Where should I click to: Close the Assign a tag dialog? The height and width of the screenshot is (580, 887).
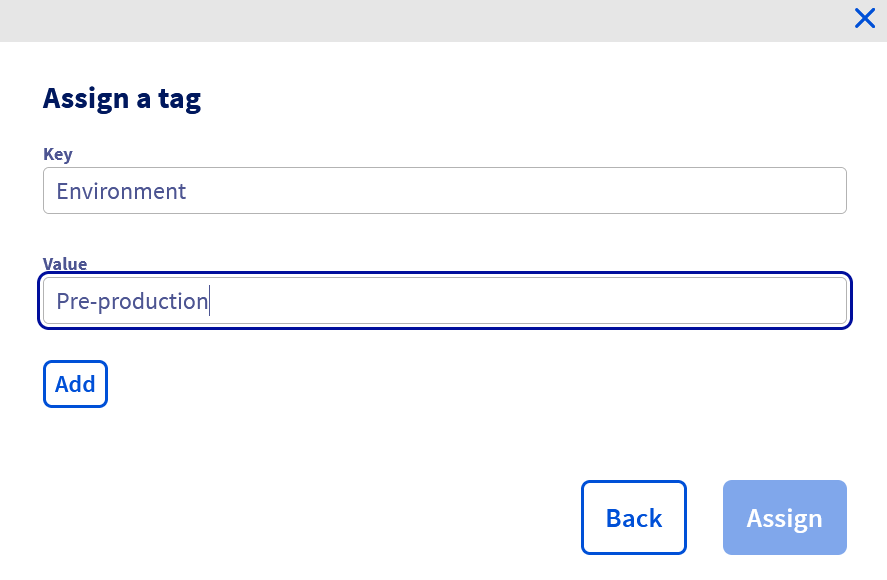pos(865,18)
